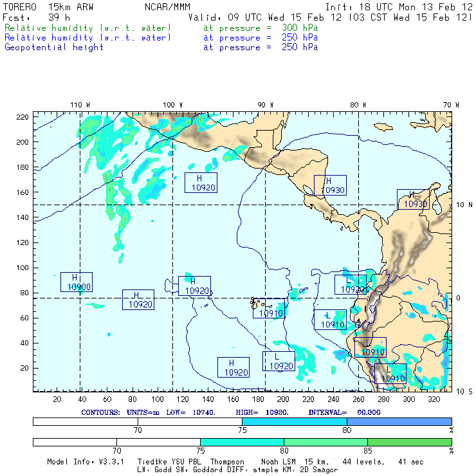Image resolution: width=476 pixels, height=476 pixels.
Task: Click the light green 80–85% segment of the lower colorbar
Action: pos(325,442)
